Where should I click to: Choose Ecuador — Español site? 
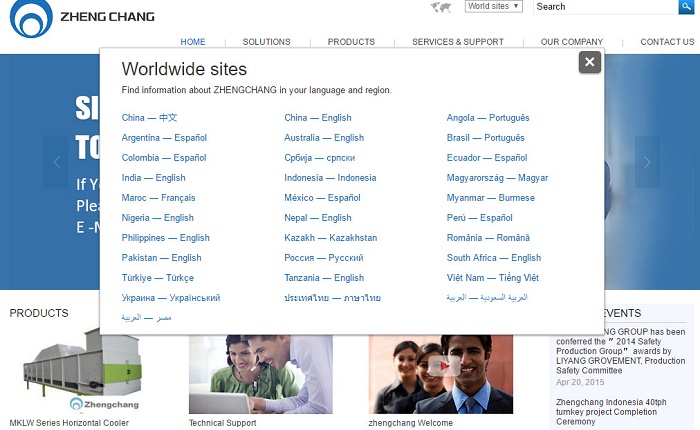coord(487,158)
